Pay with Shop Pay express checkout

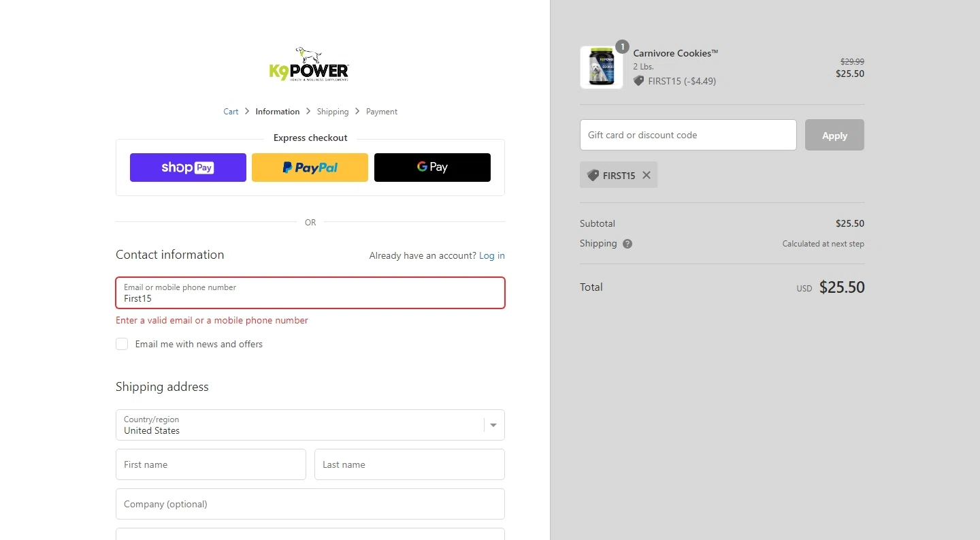[x=188, y=168]
